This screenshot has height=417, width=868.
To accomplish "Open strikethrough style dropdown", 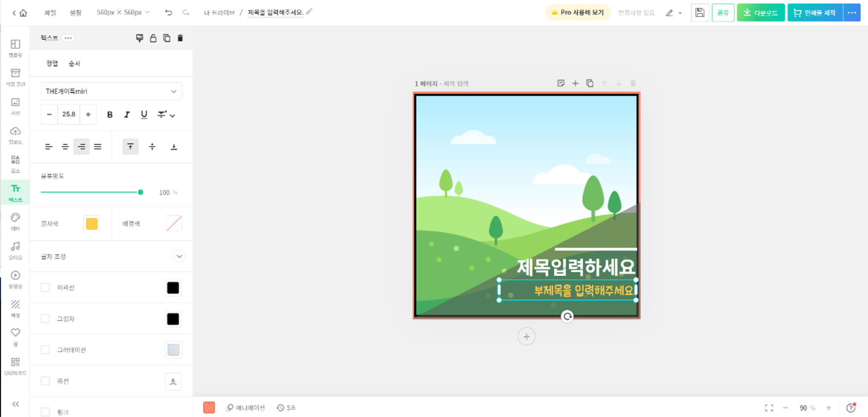I will pyautogui.click(x=166, y=114).
